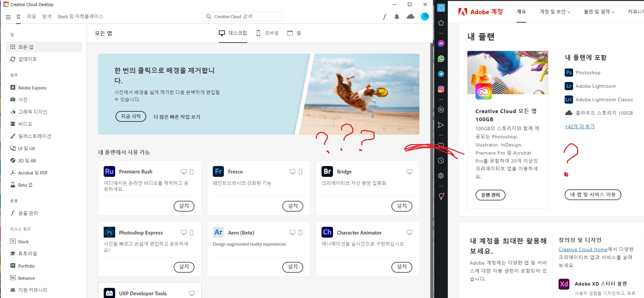The height and width of the screenshot is (298, 644).
Task: Click bookmarks star in browser sidebar
Action: pyautogui.click(x=441, y=23)
